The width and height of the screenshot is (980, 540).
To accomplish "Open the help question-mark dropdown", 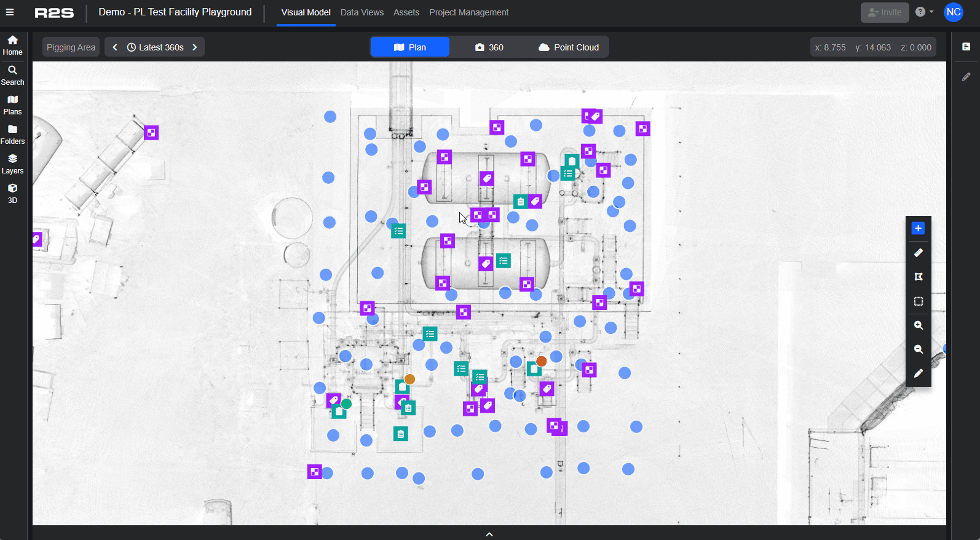I will 924,12.
